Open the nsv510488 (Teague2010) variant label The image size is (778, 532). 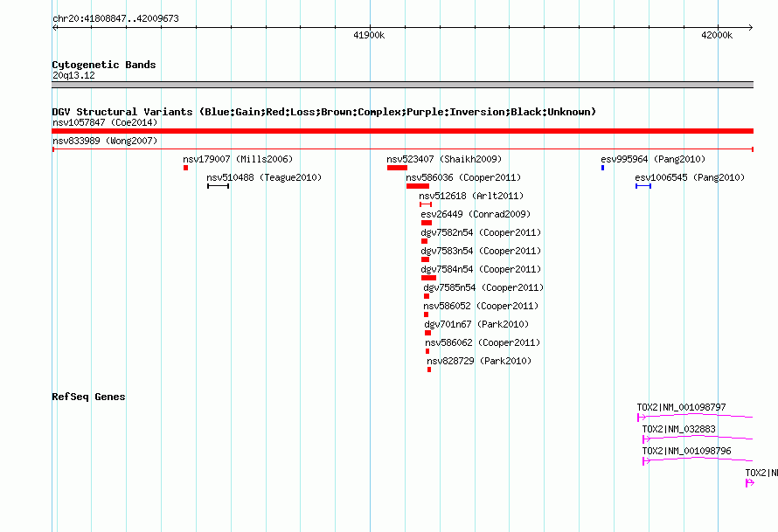pos(264,177)
